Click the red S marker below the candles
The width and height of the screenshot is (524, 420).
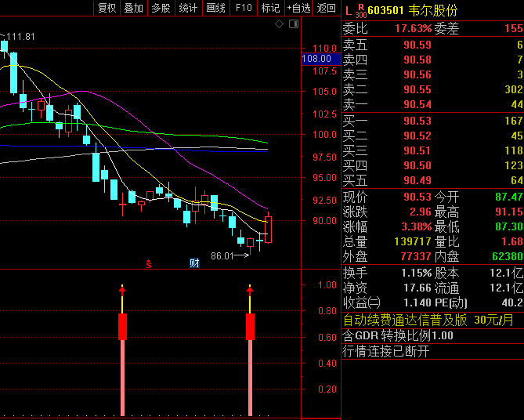click(x=149, y=264)
